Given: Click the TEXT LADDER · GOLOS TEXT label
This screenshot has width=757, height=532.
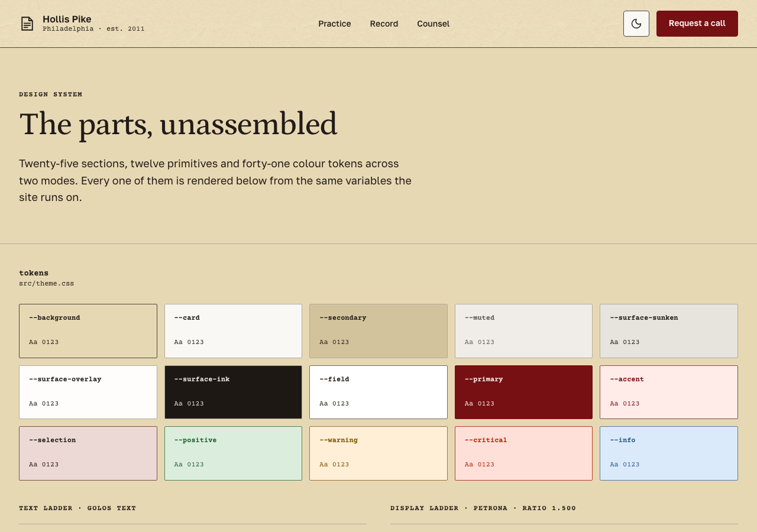Looking at the screenshot, I should pyautogui.click(x=77, y=508).
